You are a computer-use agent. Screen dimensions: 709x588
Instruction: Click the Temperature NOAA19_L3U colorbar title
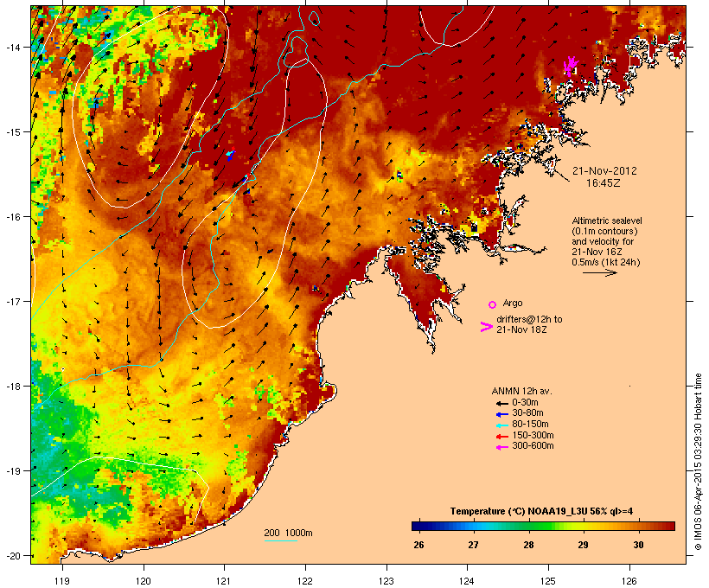coord(541,512)
